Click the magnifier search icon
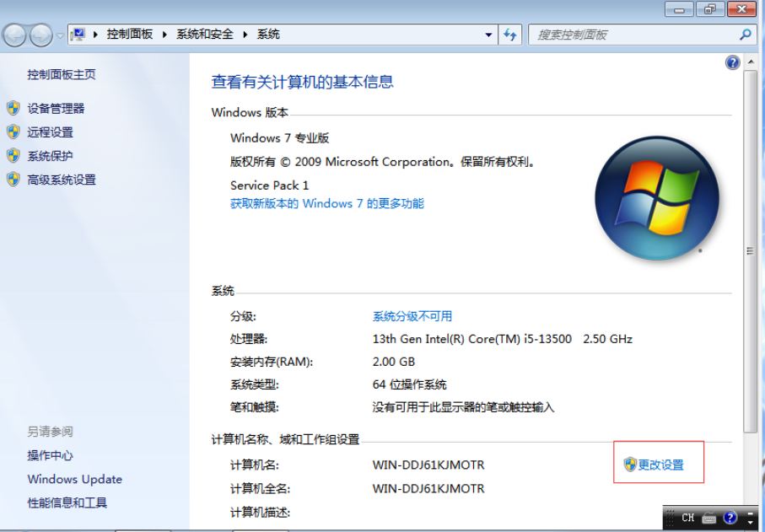The image size is (765, 532). click(x=745, y=35)
